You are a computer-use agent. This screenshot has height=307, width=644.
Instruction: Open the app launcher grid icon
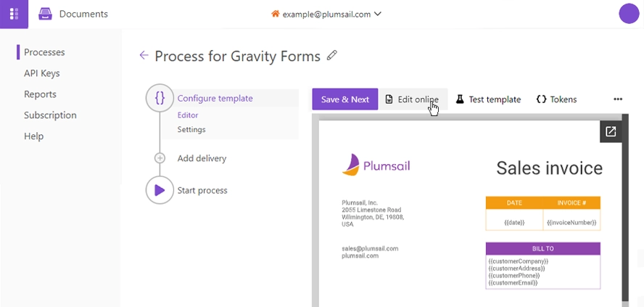tap(14, 14)
